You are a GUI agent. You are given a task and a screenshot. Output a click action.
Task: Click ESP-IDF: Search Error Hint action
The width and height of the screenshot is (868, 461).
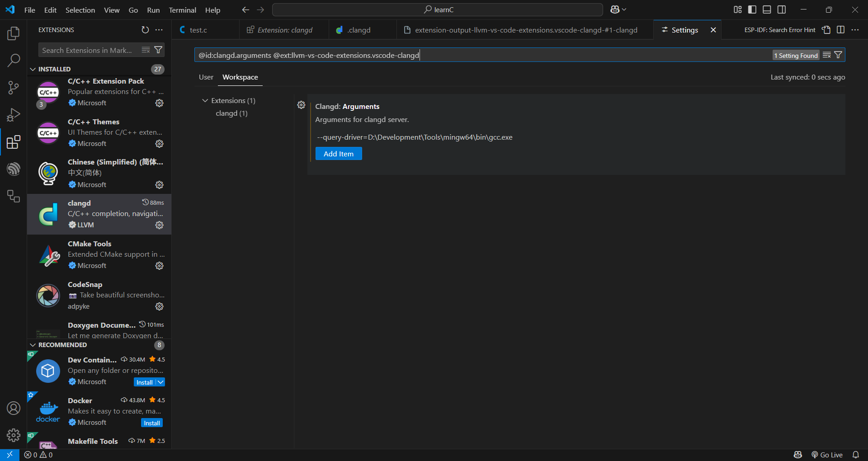tap(780, 30)
